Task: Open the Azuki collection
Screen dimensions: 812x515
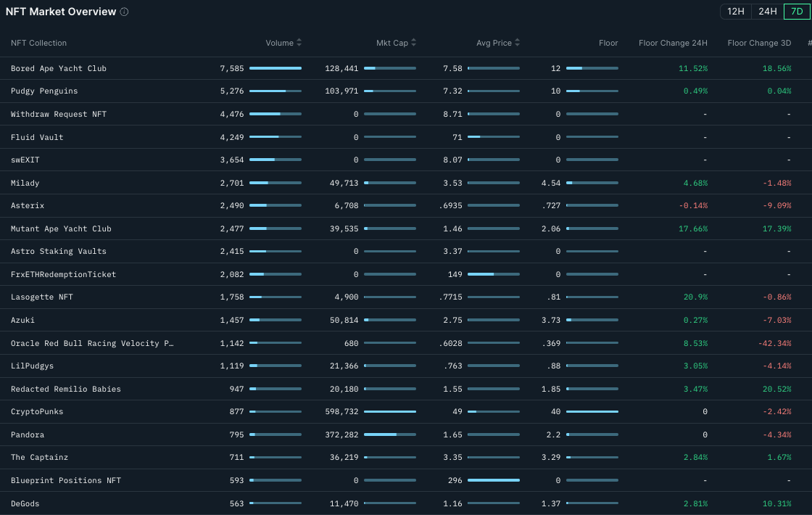Action: coord(22,320)
